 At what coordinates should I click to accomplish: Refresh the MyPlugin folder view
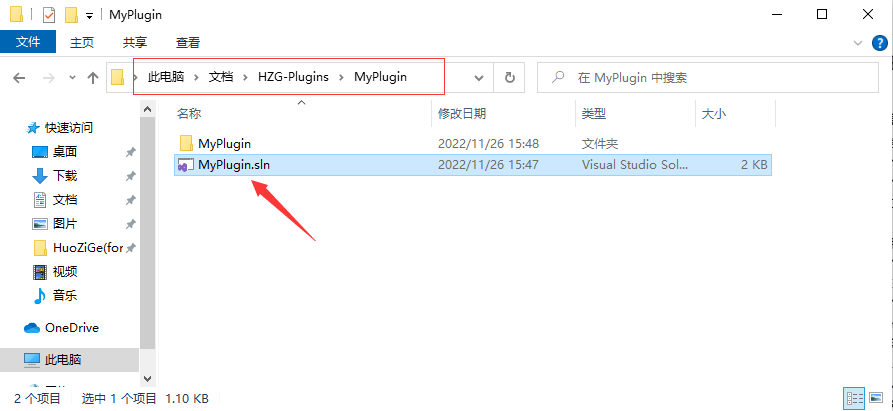pyautogui.click(x=510, y=77)
